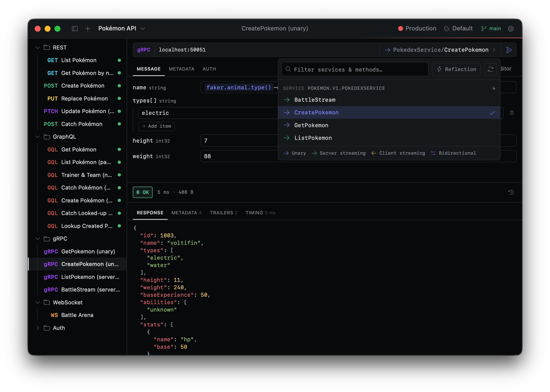This screenshot has width=550, height=392.
Task: Click the plus icon to add new request
Action: (x=88, y=29)
